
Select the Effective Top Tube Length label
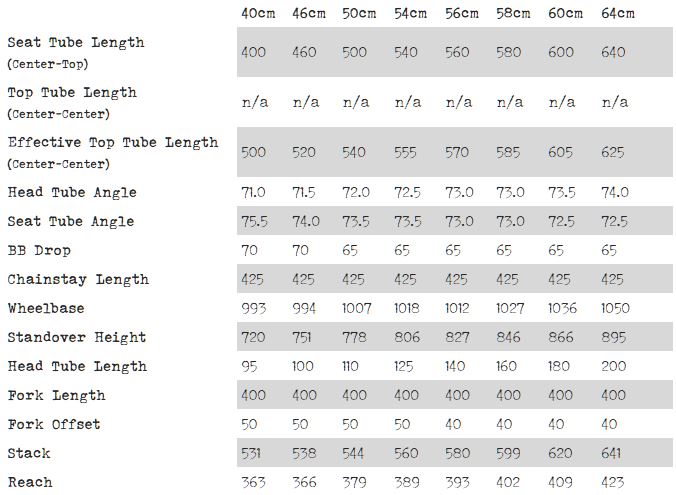[x=113, y=142]
